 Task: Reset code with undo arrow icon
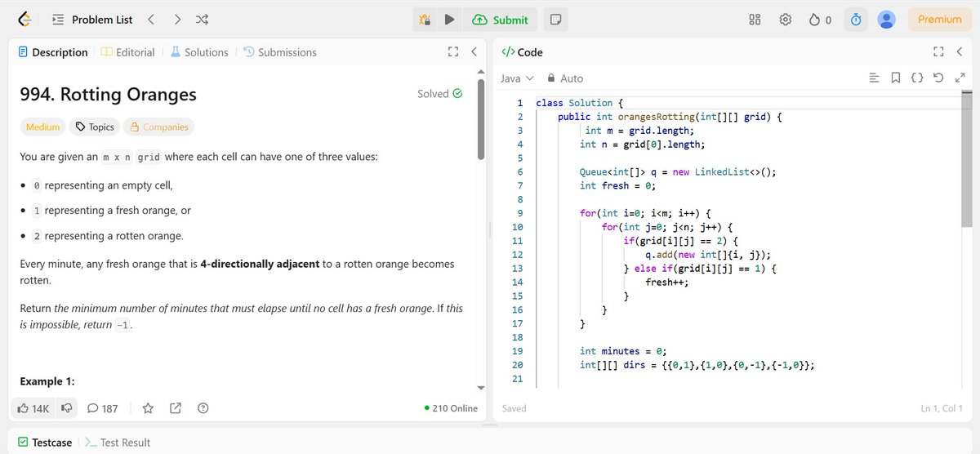pyautogui.click(x=938, y=78)
